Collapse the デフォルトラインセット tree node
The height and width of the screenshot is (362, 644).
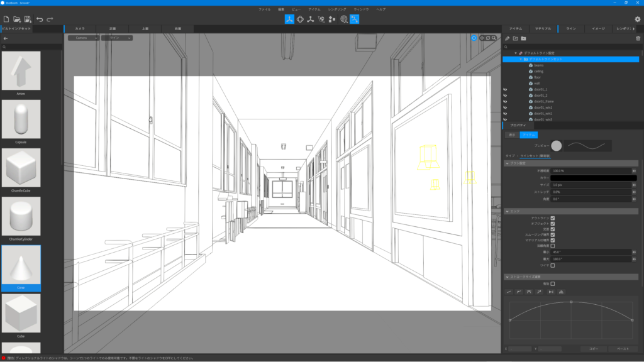click(521, 59)
